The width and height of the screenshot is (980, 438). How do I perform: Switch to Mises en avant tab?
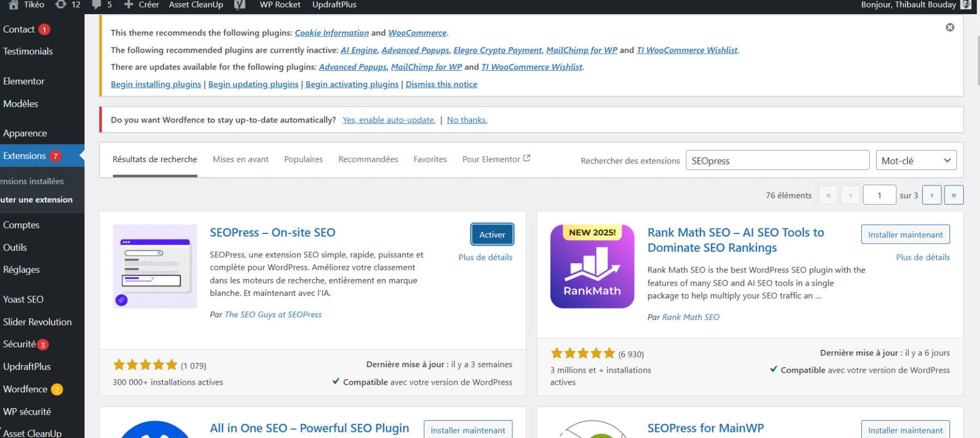241,159
